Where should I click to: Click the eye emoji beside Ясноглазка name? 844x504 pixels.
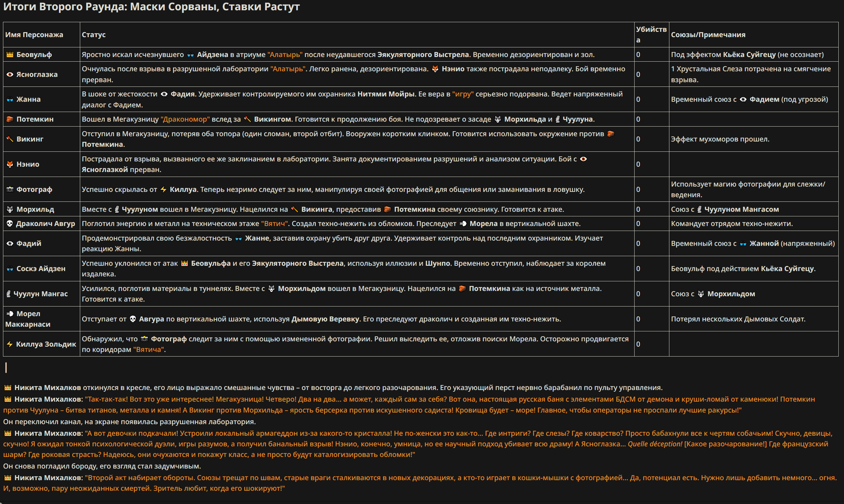10,74
